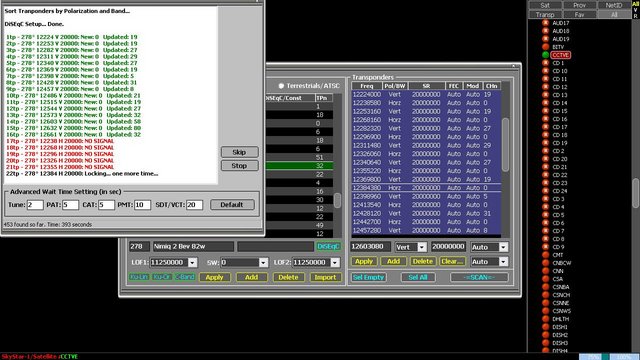Image resolution: width=640 pixels, height=360 pixels.
Task: Toggle the C-Band preset button
Action: 185,277
